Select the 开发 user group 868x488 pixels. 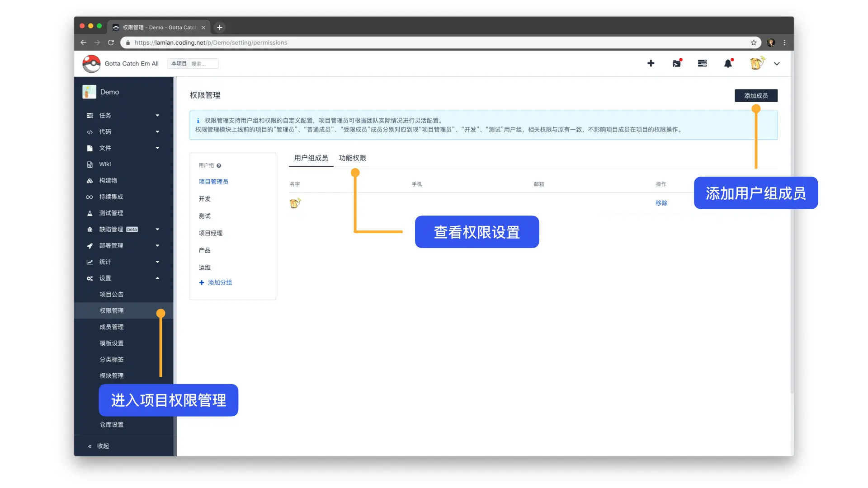coord(205,199)
